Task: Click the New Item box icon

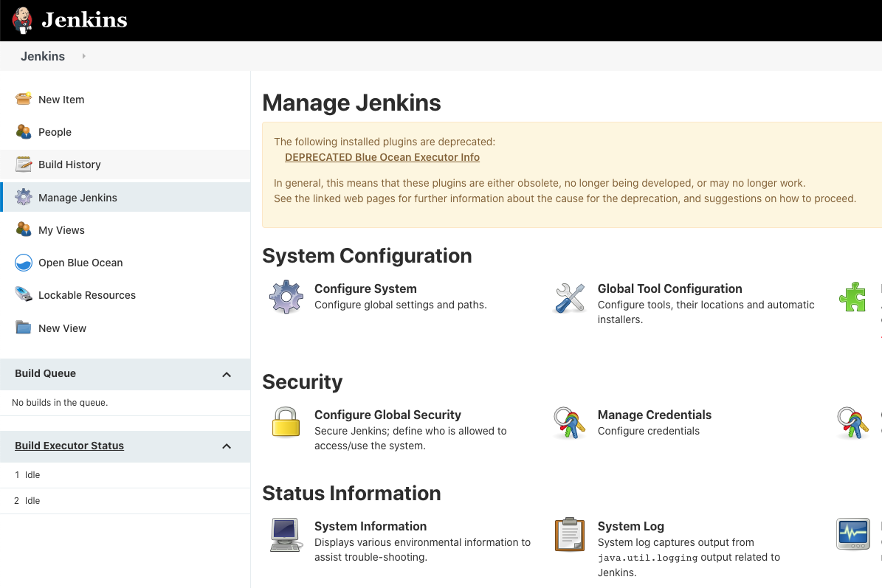Action: [23, 100]
